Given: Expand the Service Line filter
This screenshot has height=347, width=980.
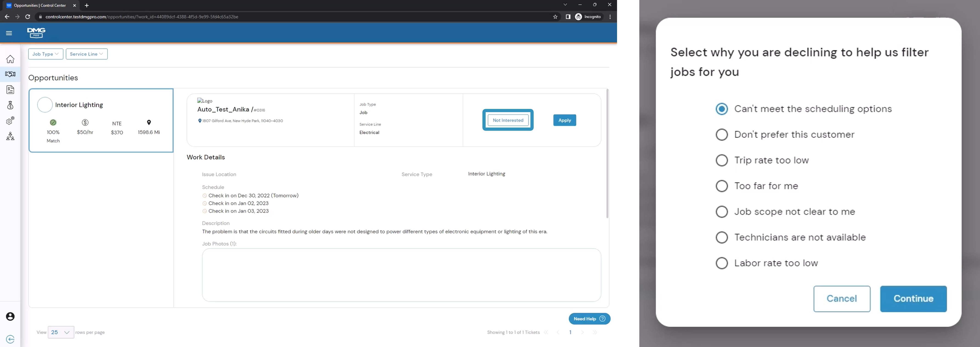Looking at the screenshot, I should 87,54.
